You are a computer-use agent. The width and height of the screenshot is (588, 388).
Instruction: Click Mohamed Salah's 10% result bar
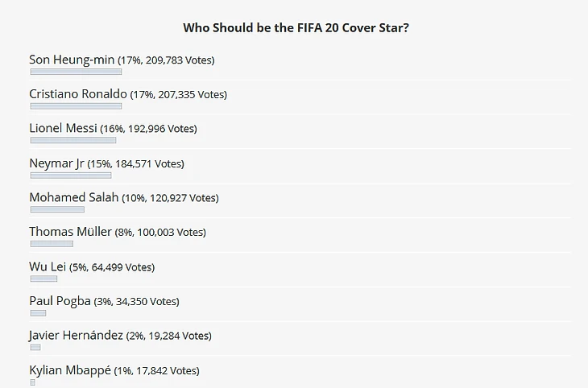point(56,209)
